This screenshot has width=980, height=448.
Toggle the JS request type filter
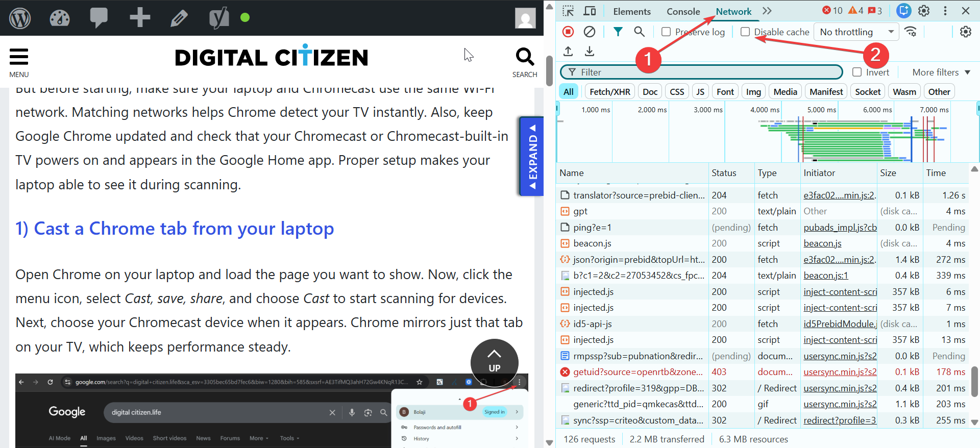click(700, 92)
